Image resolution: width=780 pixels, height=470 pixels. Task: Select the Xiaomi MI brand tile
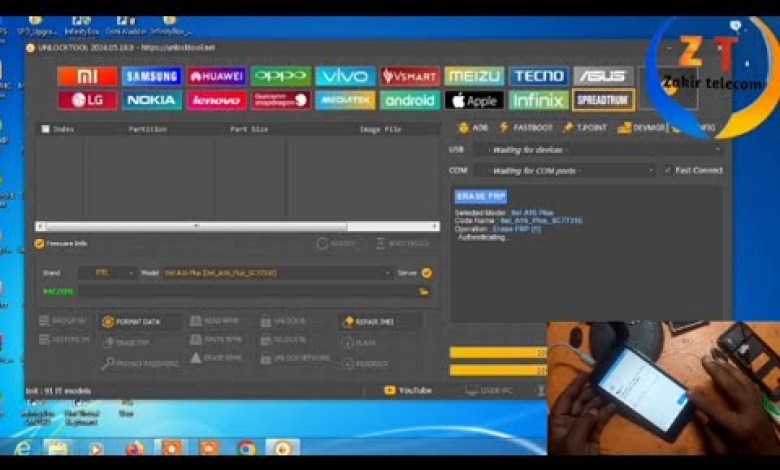point(88,77)
